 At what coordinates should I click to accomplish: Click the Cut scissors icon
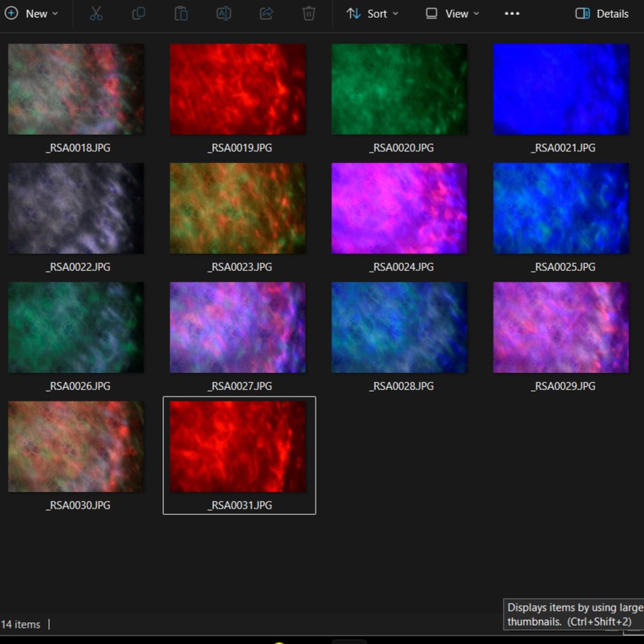coord(96,13)
